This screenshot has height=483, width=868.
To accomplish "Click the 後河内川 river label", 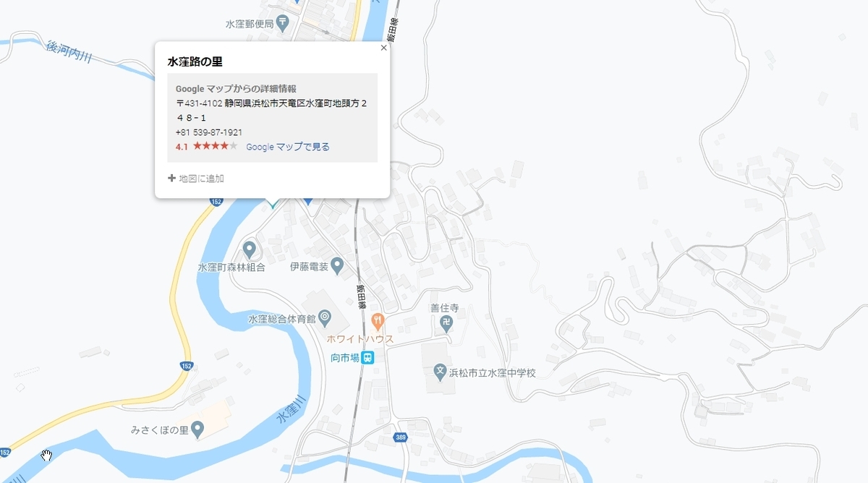I will [x=69, y=51].
